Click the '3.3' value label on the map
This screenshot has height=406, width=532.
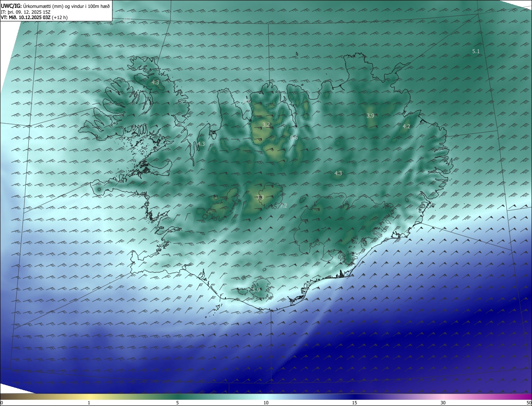tap(260, 198)
